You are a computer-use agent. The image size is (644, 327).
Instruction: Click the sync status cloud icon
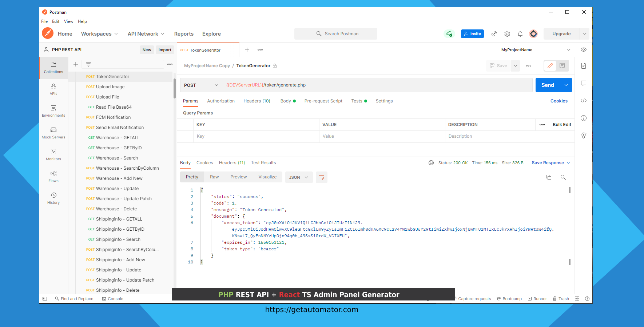[x=449, y=34]
